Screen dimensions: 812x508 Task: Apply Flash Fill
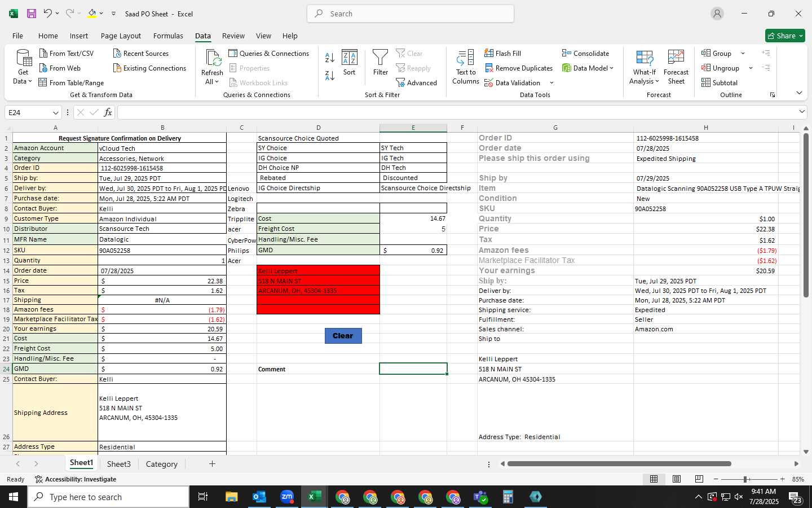(502, 54)
